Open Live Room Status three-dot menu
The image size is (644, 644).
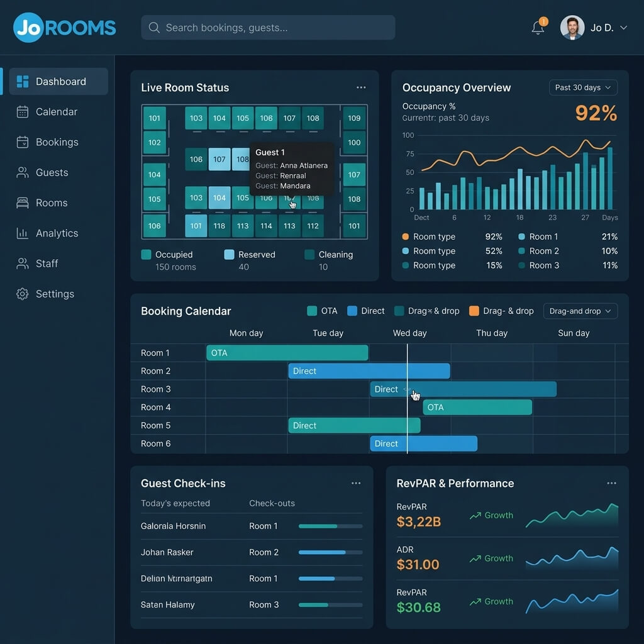[361, 87]
